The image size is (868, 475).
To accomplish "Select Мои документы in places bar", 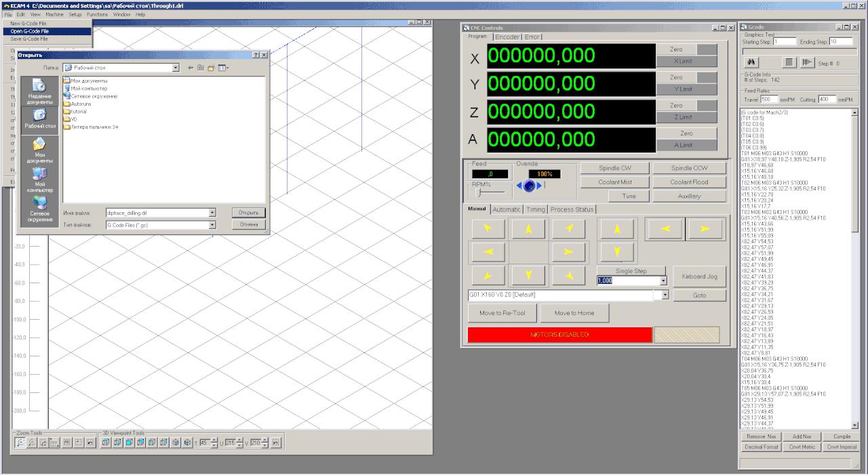I will tap(40, 150).
